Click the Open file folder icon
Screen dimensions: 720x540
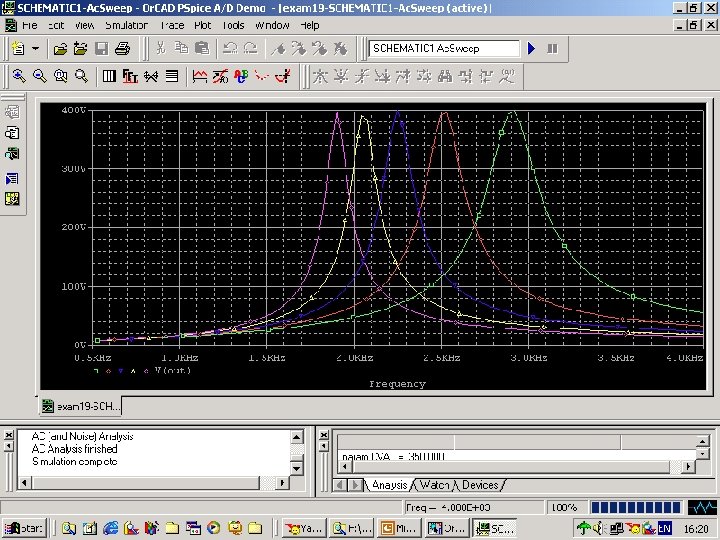(60, 48)
